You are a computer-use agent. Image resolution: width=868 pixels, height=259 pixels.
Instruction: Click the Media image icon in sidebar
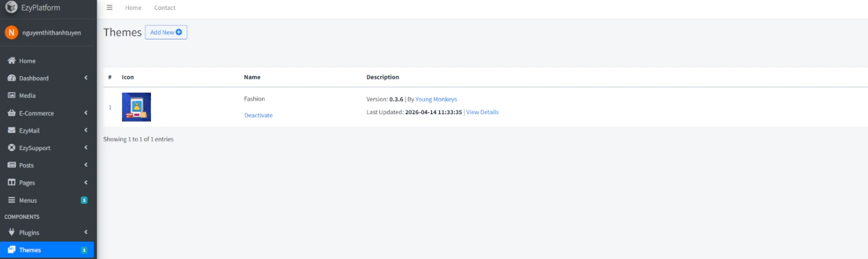pyautogui.click(x=11, y=96)
